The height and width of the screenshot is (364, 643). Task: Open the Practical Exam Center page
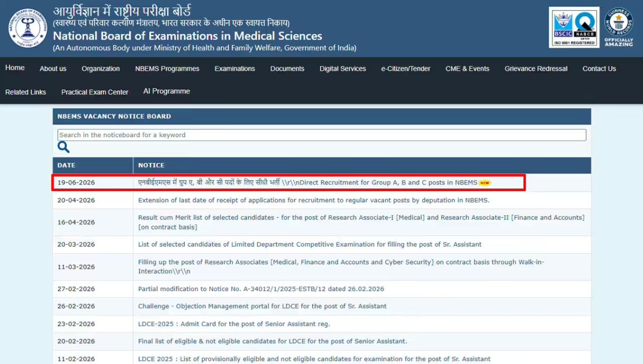[95, 92]
